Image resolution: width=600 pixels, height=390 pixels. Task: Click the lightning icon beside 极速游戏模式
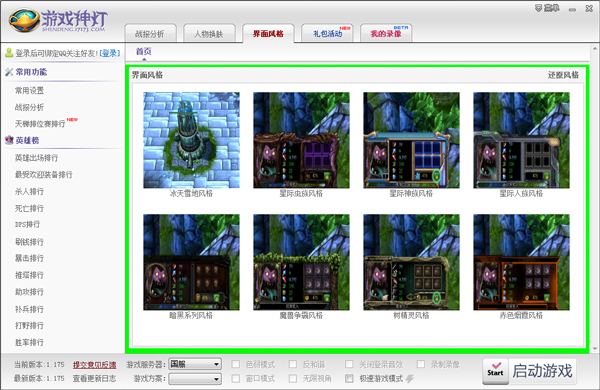tap(410, 379)
